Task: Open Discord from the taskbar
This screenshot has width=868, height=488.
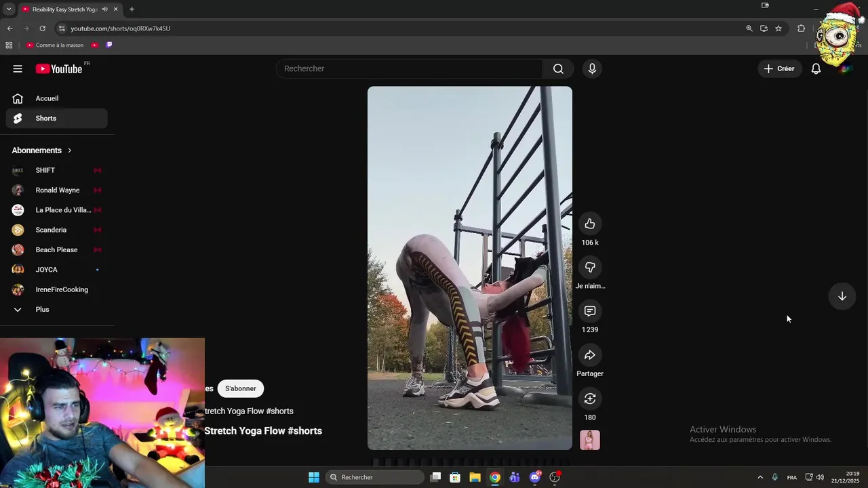Action: coord(535,477)
